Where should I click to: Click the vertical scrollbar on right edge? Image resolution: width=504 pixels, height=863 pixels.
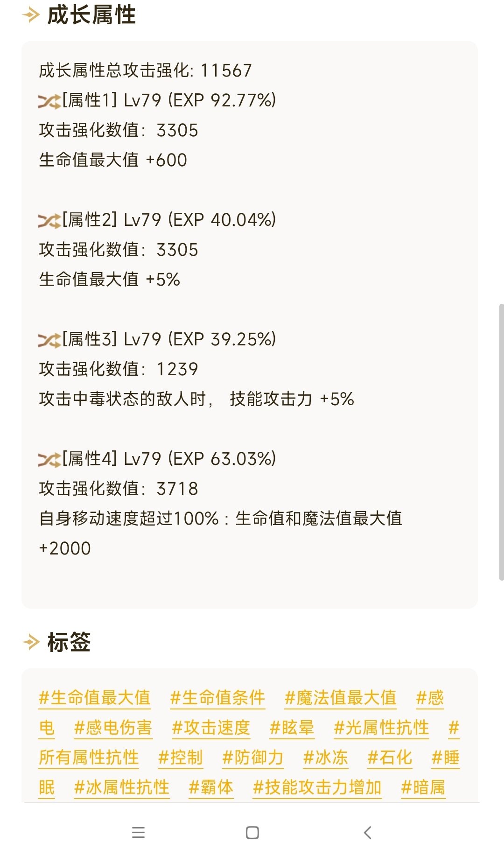tap(501, 442)
